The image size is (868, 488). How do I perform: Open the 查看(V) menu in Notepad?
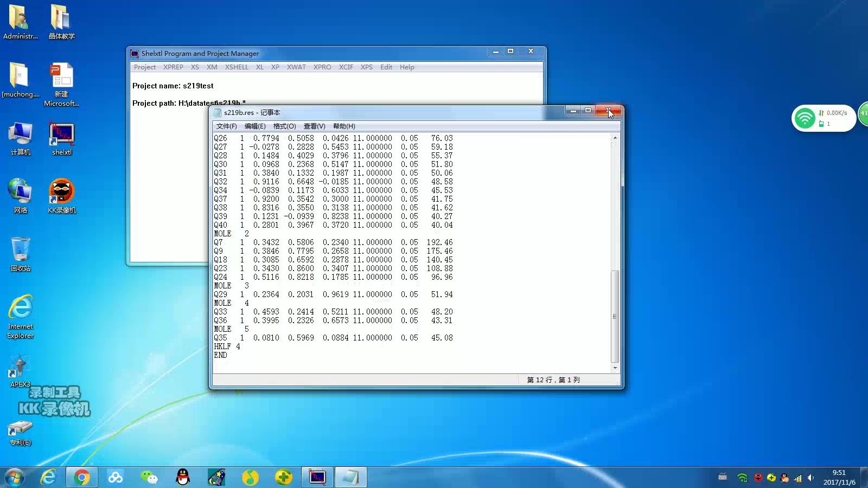pyautogui.click(x=315, y=126)
